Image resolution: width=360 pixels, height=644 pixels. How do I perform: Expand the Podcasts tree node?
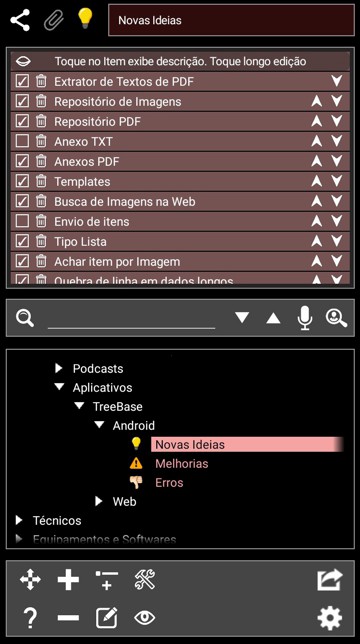tap(59, 368)
